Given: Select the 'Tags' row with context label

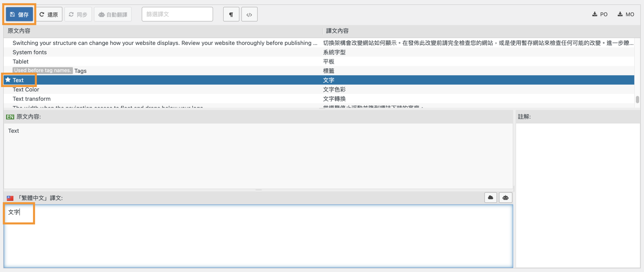Looking at the screenshot, I should point(80,71).
